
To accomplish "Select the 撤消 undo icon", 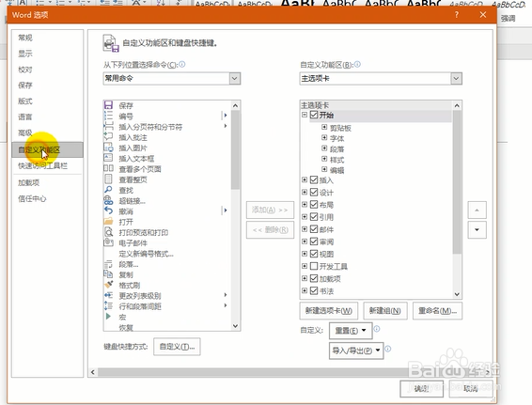I will 108,210.
